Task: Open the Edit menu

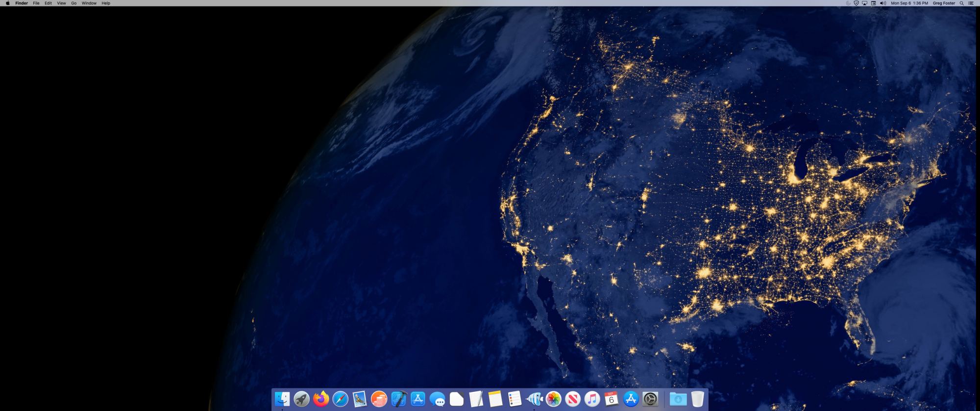Action: point(48,3)
